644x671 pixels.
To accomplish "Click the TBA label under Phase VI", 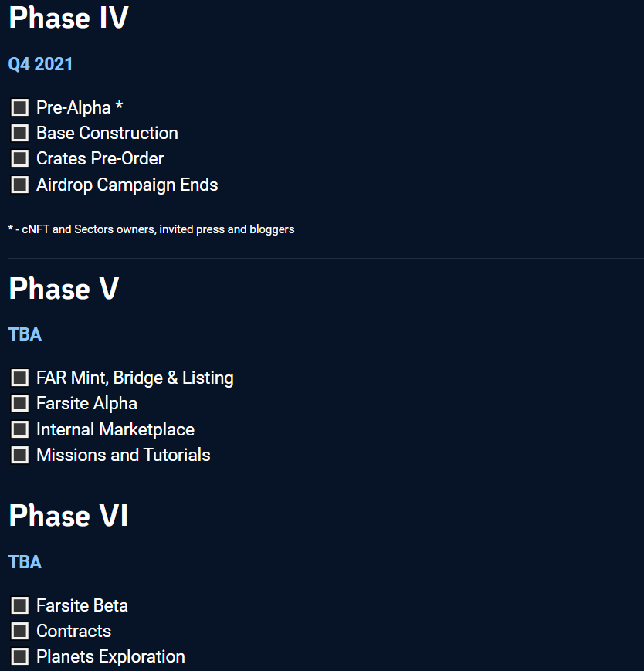I will click(25, 562).
